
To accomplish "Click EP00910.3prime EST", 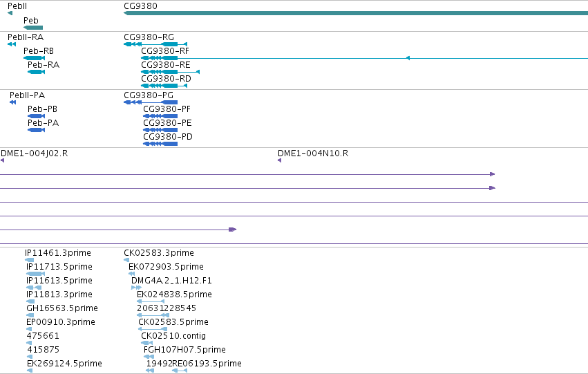I will 61,322.
